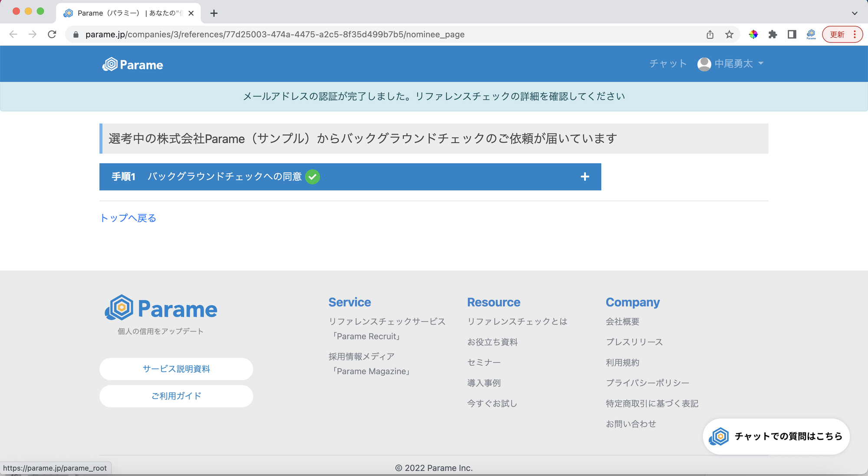Click the share page icon
The image size is (868, 476).
(x=710, y=34)
